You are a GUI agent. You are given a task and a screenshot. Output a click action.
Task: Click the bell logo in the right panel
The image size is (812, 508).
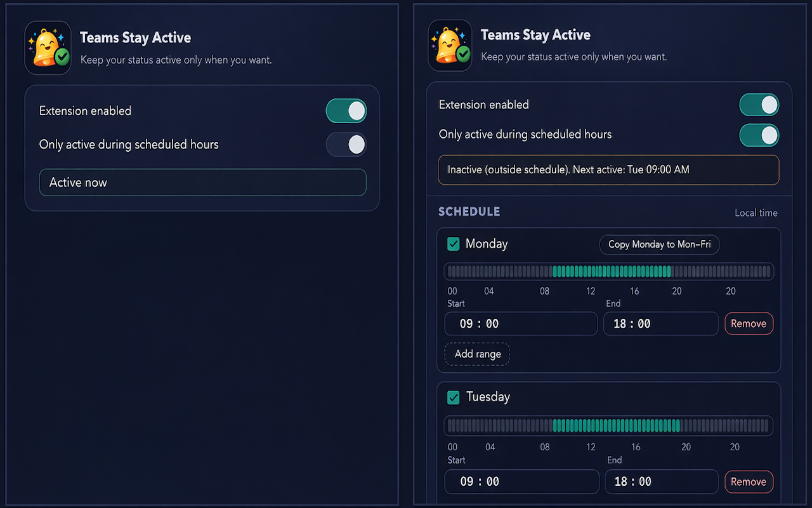(x=450, y=45)
